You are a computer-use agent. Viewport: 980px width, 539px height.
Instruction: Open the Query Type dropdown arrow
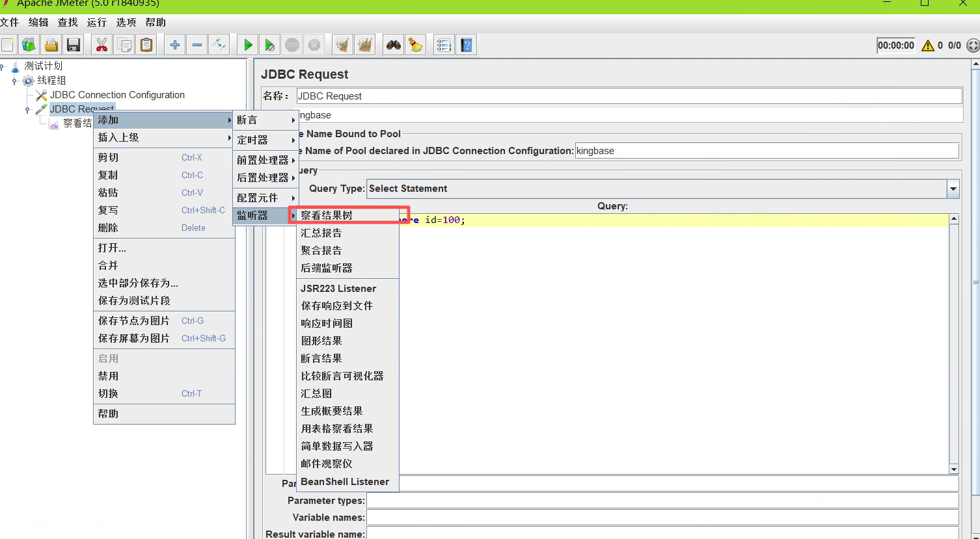(x=953, y=189)
